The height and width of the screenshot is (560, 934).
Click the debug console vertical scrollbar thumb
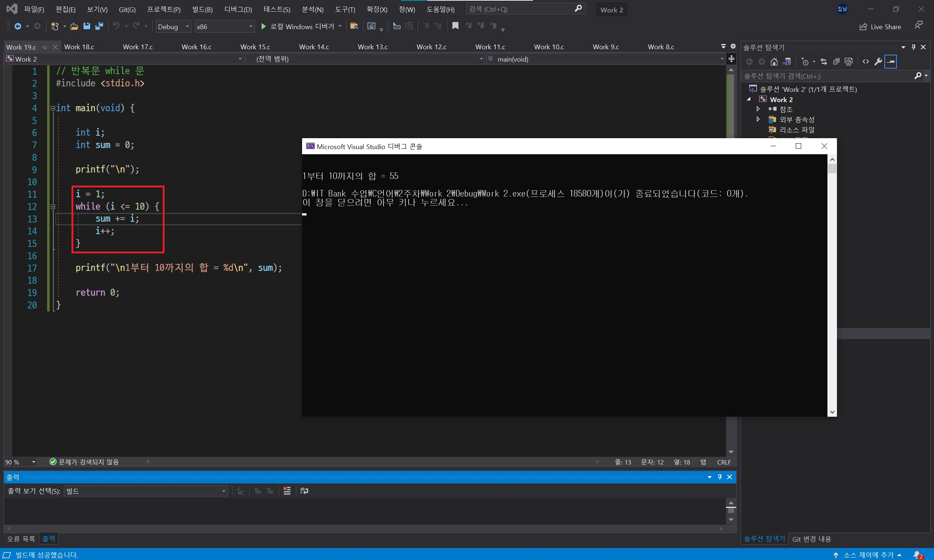[x=832, y=168]
